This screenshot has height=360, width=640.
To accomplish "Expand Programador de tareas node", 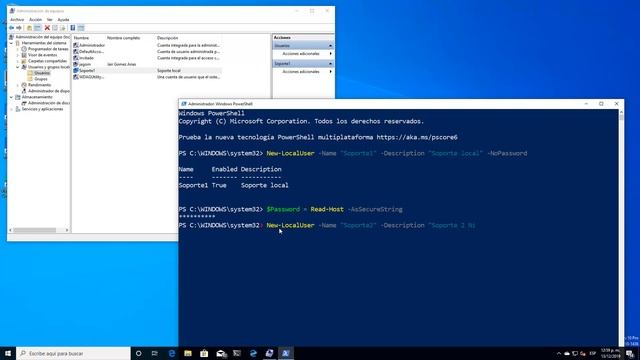I will tap(18, 49).
